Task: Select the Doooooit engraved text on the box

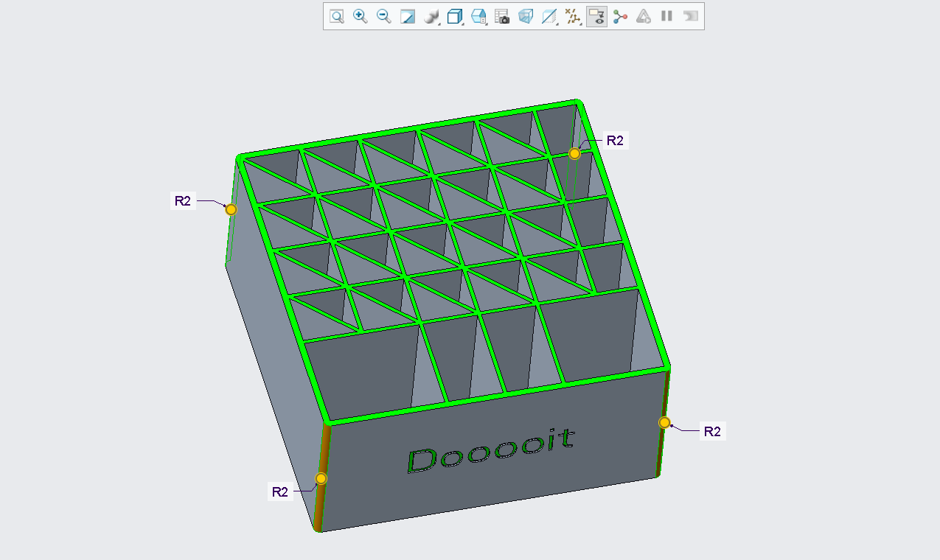Action: coord(490,449)
